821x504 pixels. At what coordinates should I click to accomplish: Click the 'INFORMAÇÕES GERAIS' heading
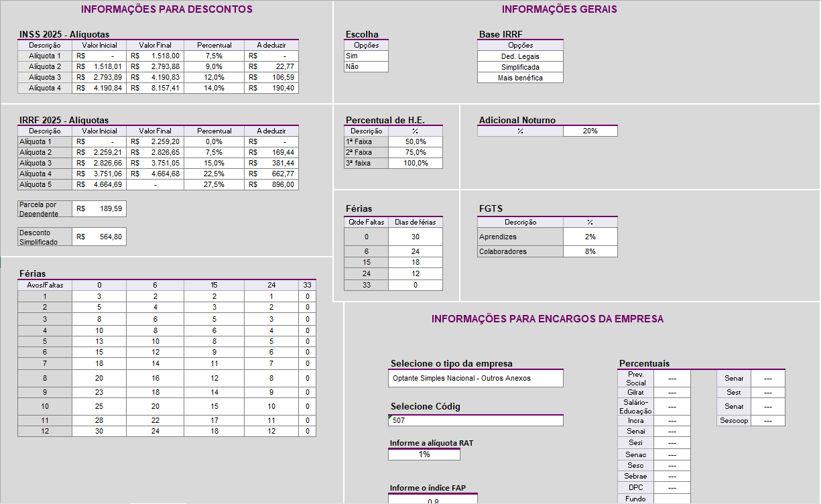pyautogui.click(x=560, y=9)
